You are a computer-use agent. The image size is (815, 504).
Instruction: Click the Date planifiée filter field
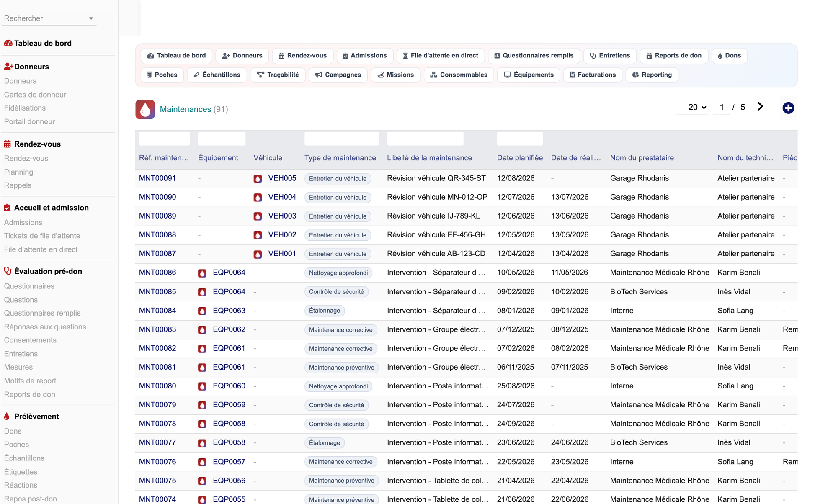(520, 139)
